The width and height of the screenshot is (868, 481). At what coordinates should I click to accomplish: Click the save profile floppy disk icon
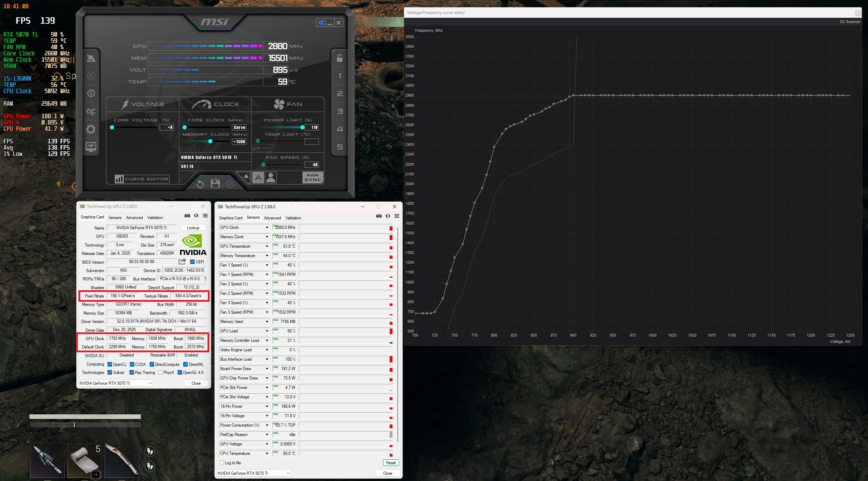coord(215,184)
